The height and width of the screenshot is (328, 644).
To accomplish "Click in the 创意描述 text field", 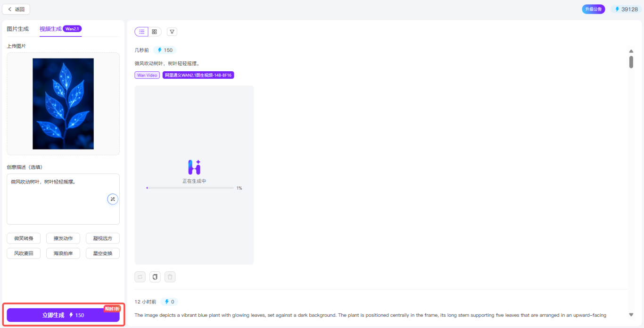I will [x=63, y=199].
